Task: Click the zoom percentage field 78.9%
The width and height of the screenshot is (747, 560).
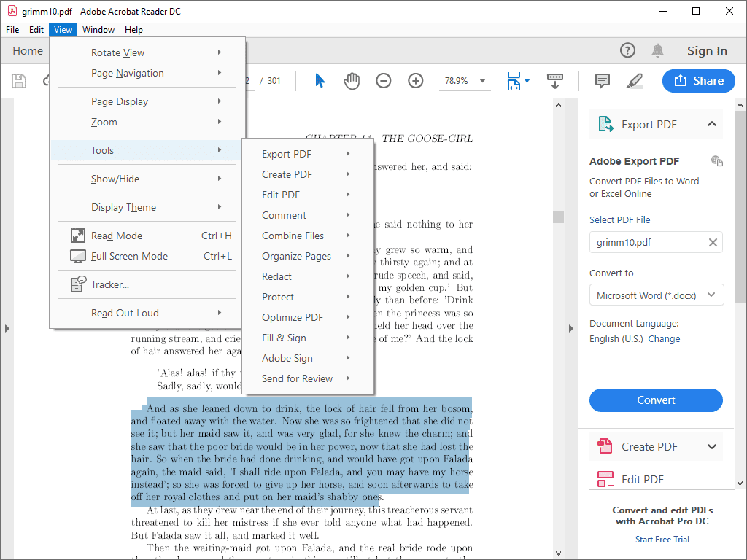Action: pyautogui.click(x=457, y=81)
